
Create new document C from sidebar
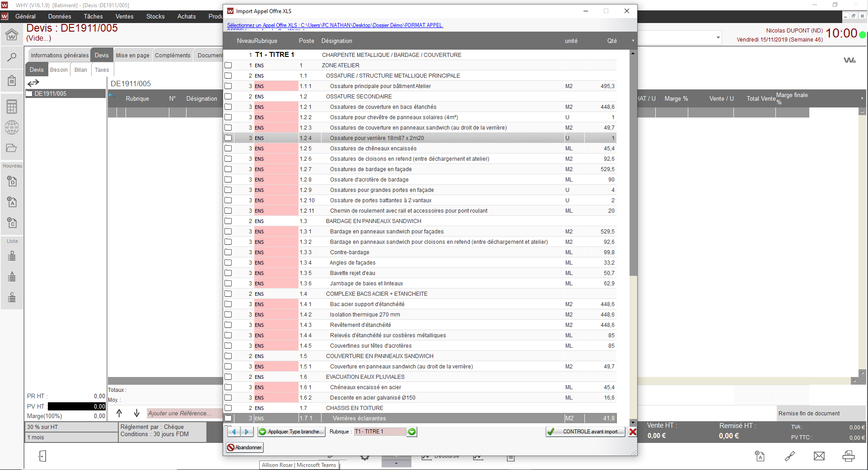(x=12, y=223)
